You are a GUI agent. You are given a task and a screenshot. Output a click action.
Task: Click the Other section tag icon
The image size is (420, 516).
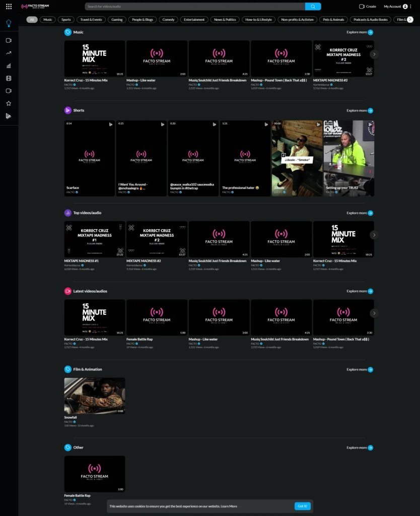point(68,447)
